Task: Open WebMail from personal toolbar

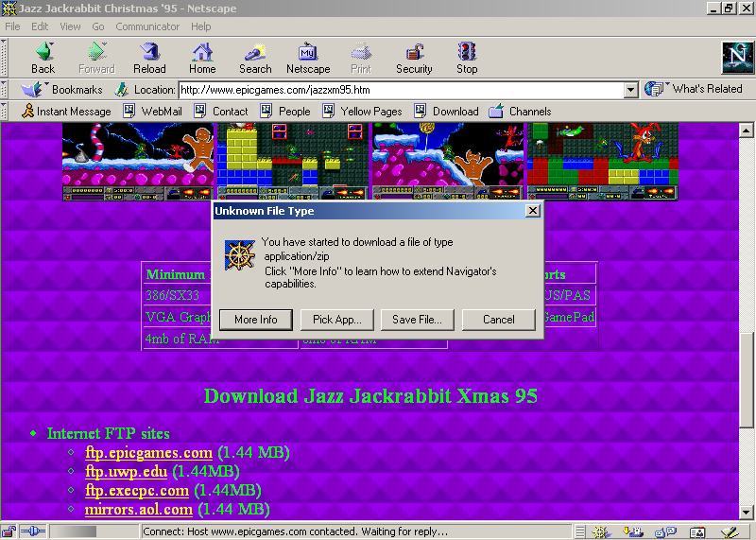Action: (x=153, y=112)
